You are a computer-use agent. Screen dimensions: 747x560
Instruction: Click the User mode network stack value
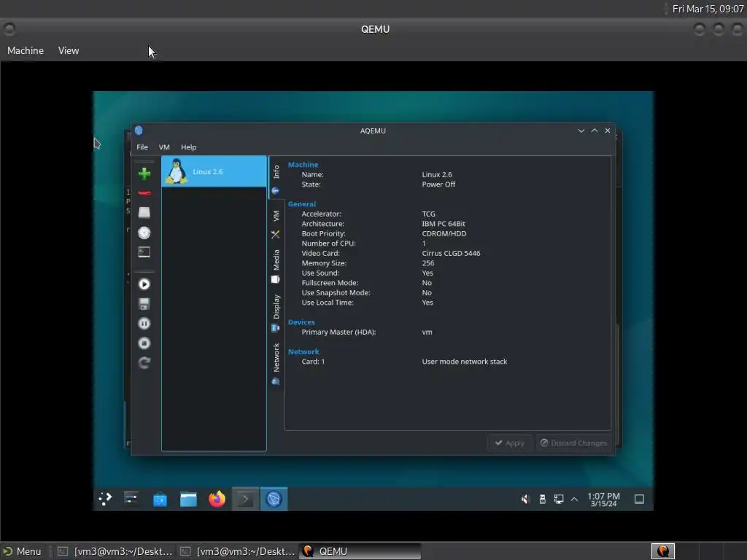click(x=465, y=362)
